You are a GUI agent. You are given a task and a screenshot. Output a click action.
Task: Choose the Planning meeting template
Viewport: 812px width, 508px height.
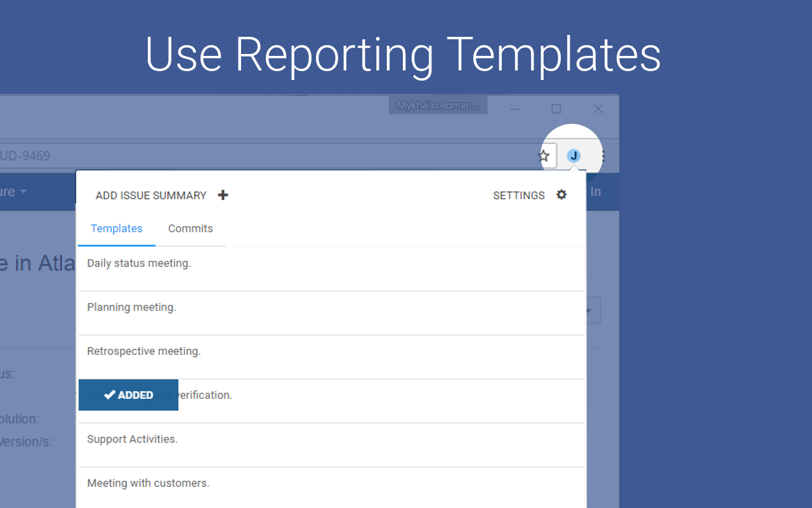(x=331, y=313)
